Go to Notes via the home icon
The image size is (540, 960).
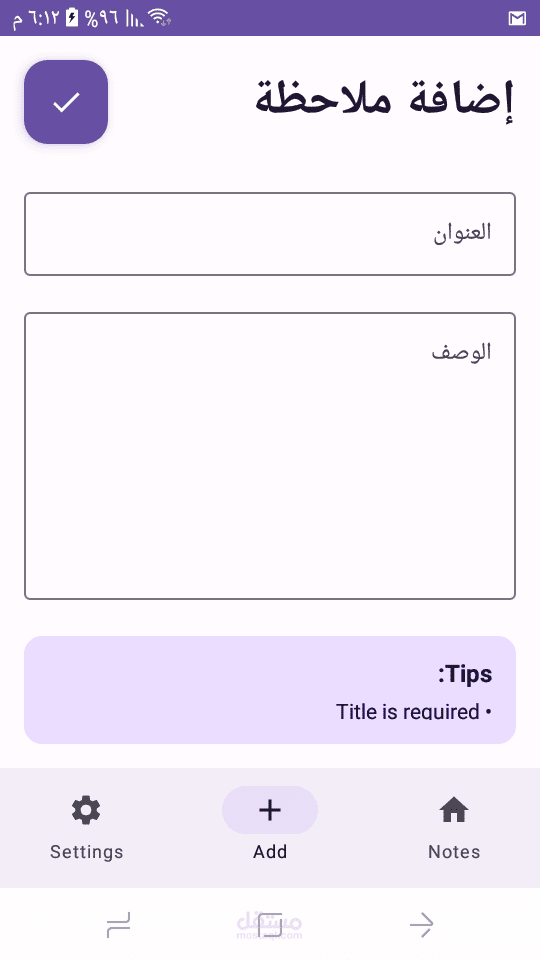click(454, 810)
